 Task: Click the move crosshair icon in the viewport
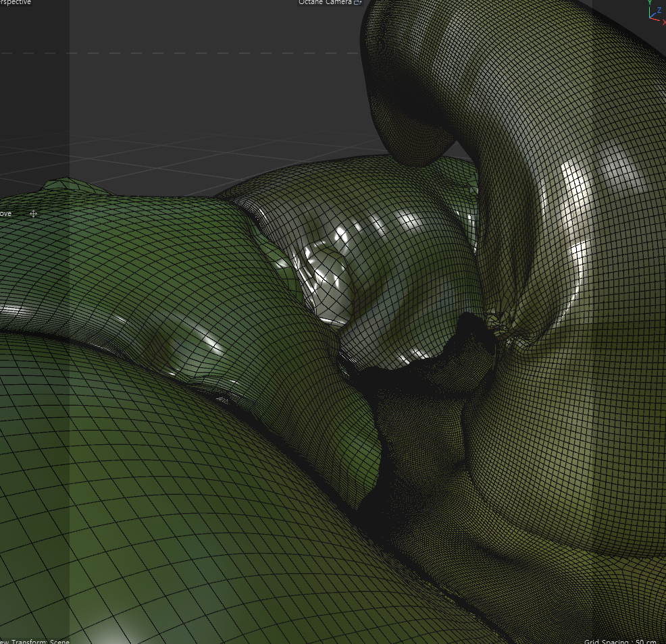33,213
